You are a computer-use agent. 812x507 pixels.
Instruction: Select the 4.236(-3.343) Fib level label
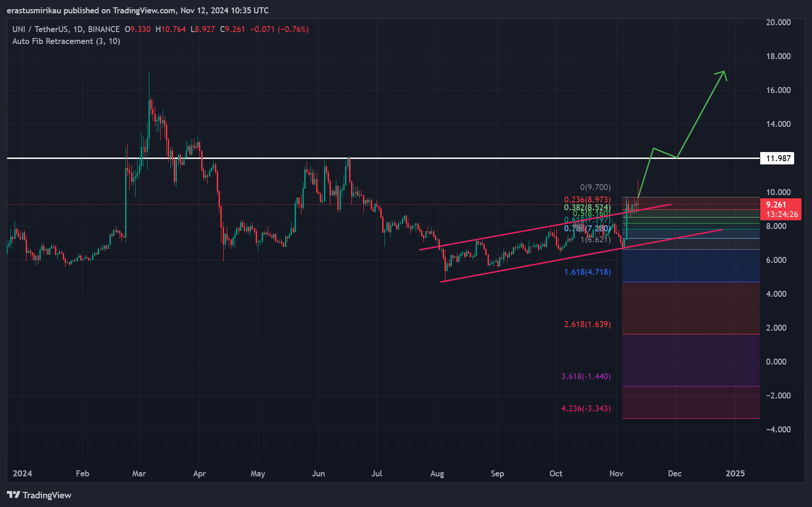pos(586,409)
